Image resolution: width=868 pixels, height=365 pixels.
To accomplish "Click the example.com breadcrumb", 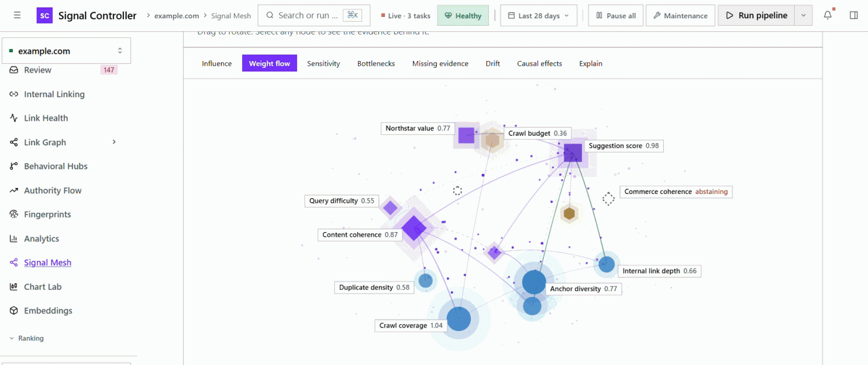I will pos(177,16).
